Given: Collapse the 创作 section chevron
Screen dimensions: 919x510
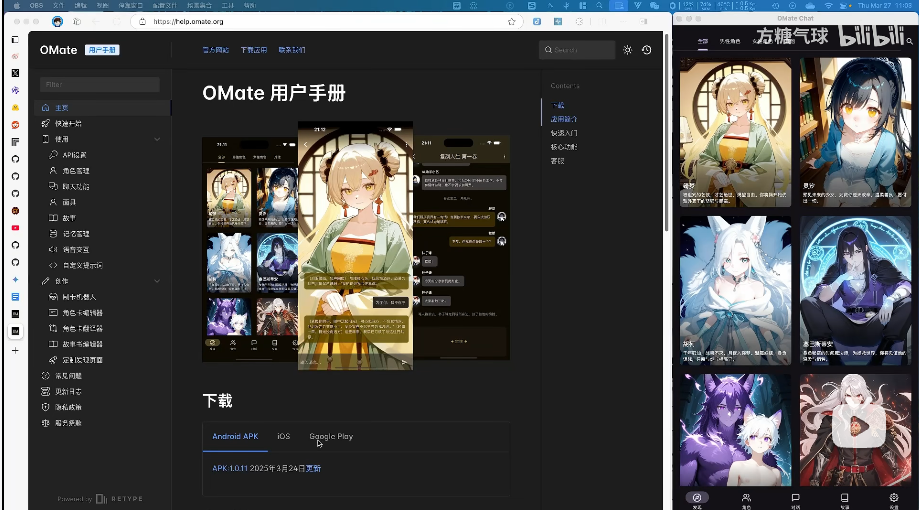Looking at the screenshot, I should tap(157, 282).
